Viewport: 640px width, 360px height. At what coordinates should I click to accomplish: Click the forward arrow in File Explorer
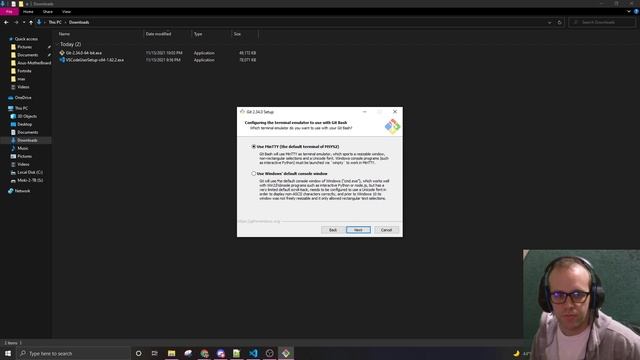16,22
